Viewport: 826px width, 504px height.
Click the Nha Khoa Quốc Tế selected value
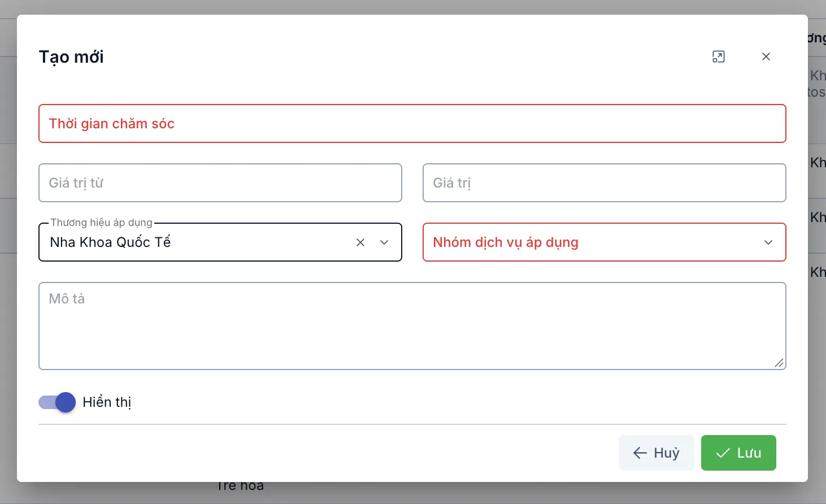110,242
